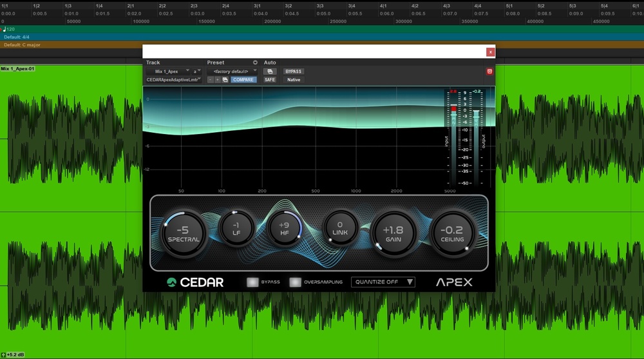The image size is (644, 359).
Task: Click the APEX logo
Action: coord(454,282)
